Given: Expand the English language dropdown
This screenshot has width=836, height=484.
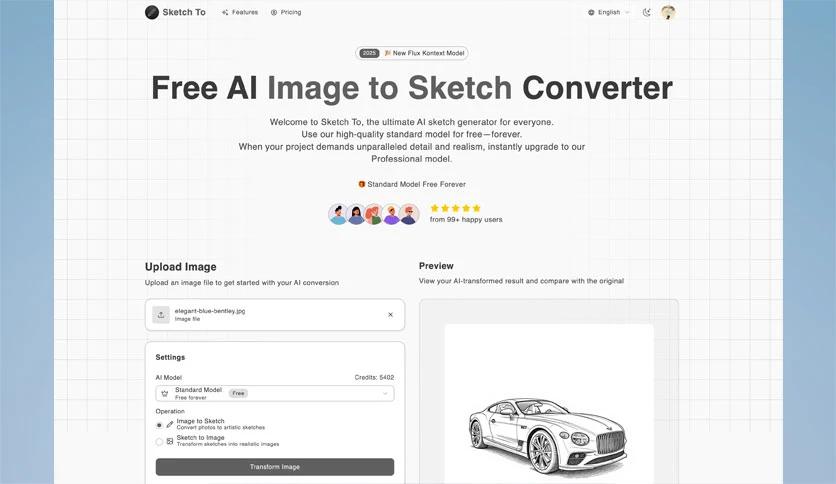Looking at the screenshot, I should [x=609, y=12].
